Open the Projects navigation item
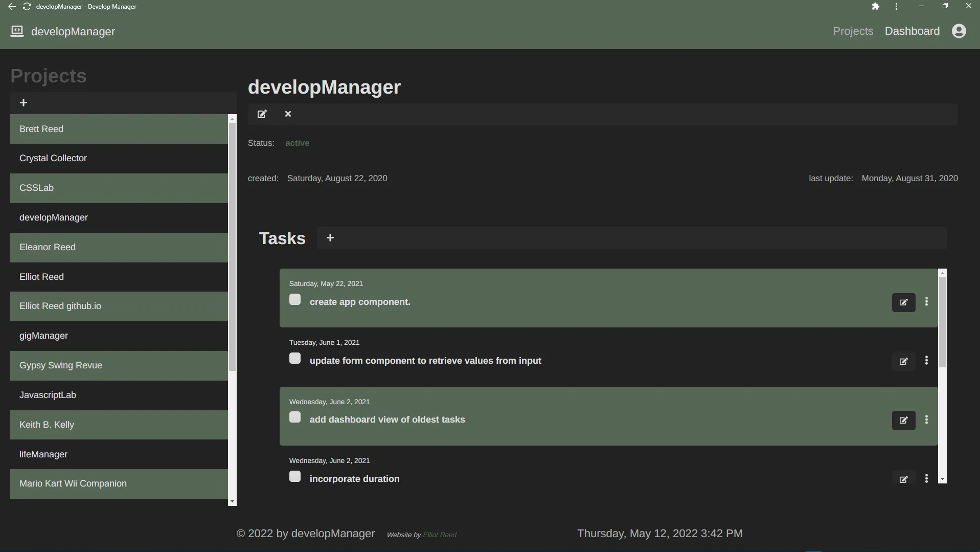The image size is (980, 552). point(853,31)
